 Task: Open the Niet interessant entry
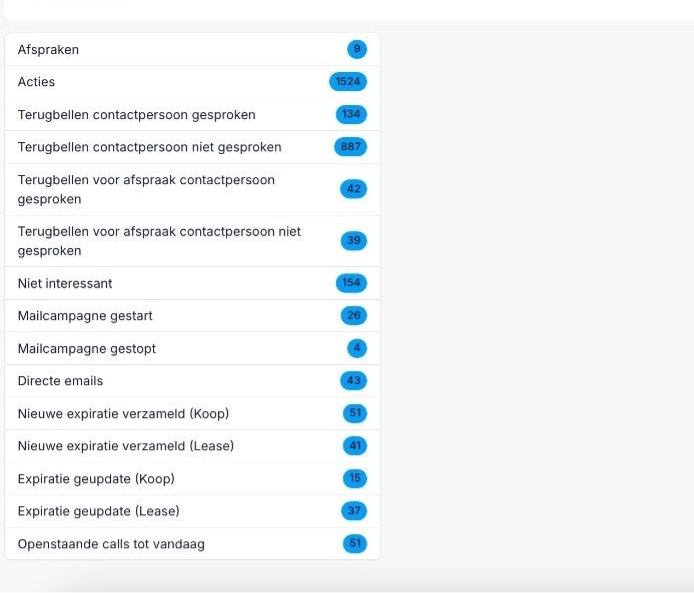tap(65, 283)
